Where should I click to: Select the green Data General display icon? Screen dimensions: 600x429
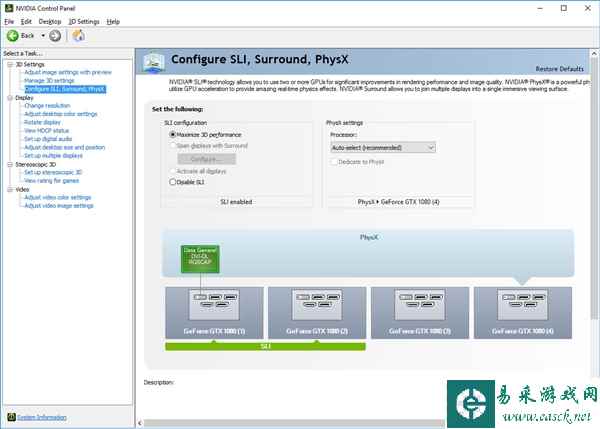click(x=200, y=259)
